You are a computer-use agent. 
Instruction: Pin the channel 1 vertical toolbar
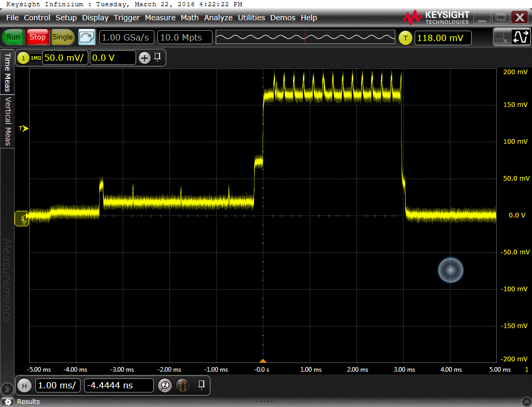157,57
